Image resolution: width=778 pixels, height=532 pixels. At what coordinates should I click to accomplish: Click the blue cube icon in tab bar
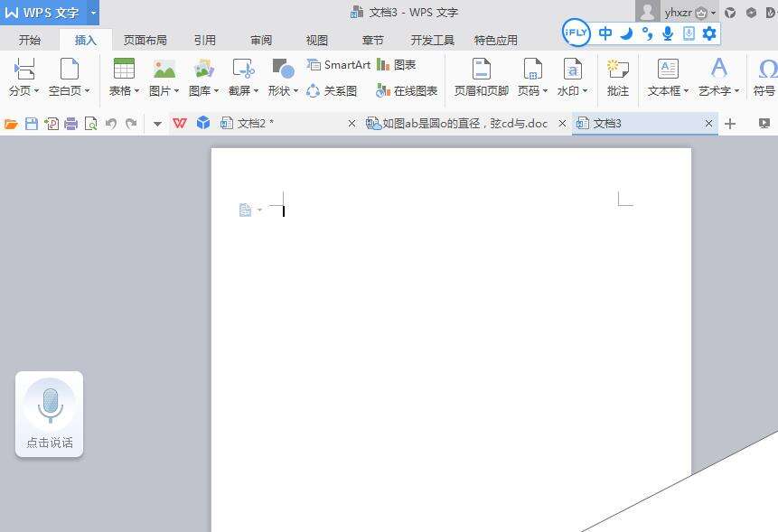(x=203, y=123)
